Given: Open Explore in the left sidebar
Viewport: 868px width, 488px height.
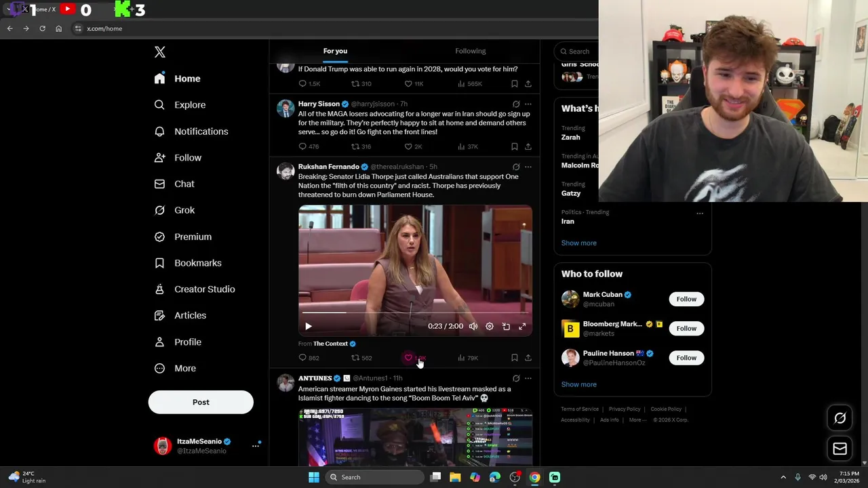Looking at the screenshot, I should (180, 105).
